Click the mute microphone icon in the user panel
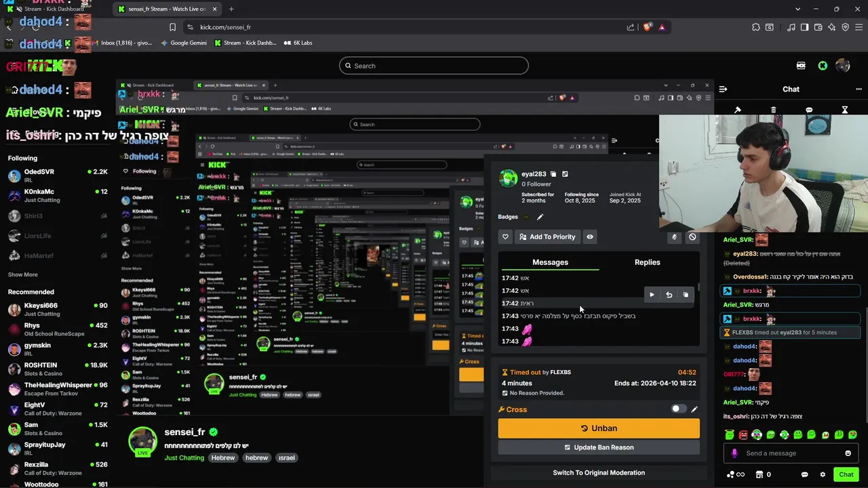This screenshot has width=868, height=488. click(x=674, y=237)
